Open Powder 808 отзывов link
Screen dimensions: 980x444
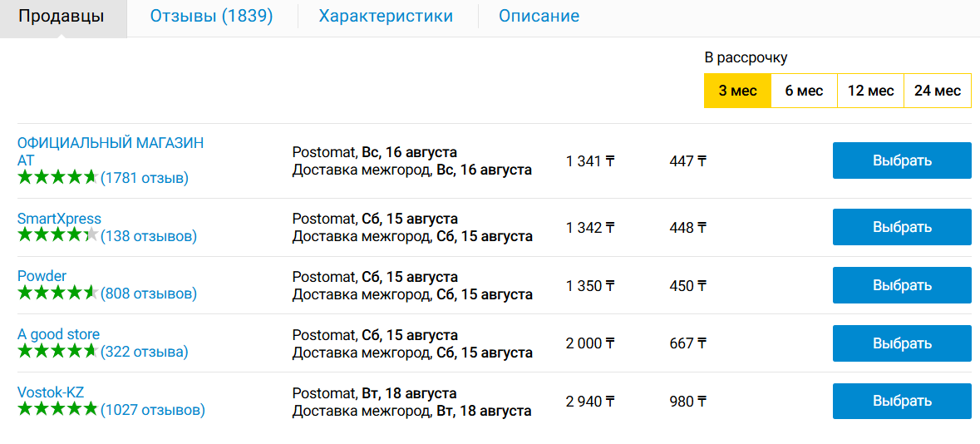pyautogui.click(x=149, y=294)
